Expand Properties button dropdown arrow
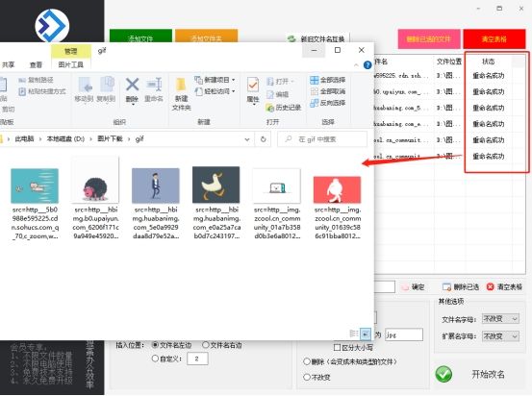The height and width of the screenshot is (396, 532). [x=253, y=105]
